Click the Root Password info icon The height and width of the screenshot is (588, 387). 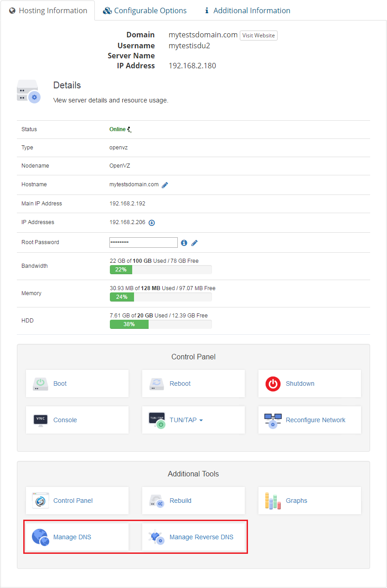pyautogui.click(x=184, y=243)
